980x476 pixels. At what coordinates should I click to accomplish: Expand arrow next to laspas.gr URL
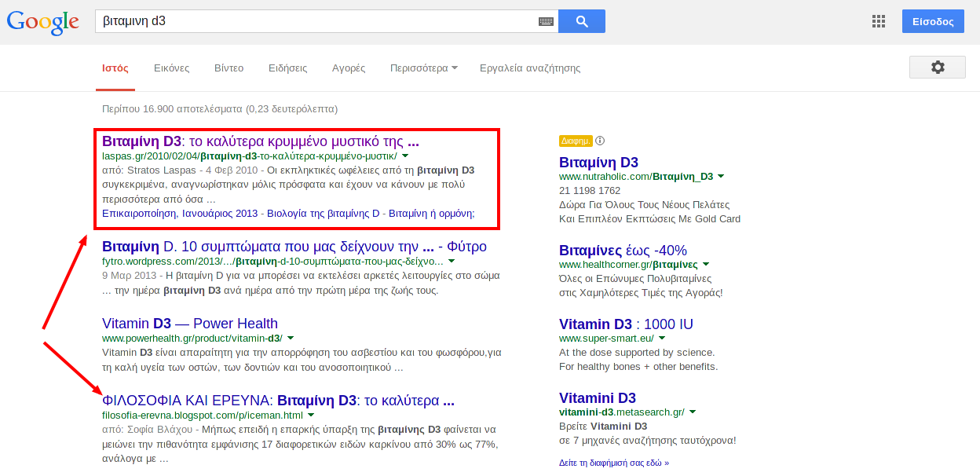(405, 156)
